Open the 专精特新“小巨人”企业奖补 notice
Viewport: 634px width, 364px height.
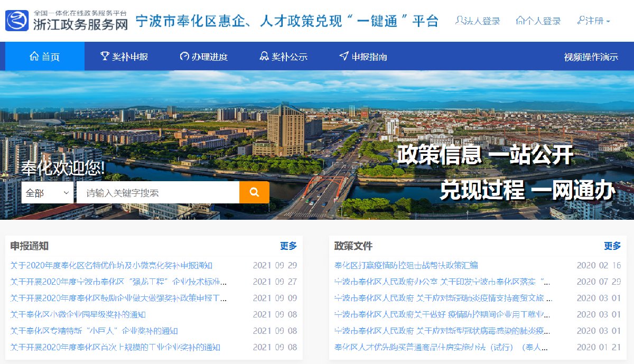[x=94, y=331]
